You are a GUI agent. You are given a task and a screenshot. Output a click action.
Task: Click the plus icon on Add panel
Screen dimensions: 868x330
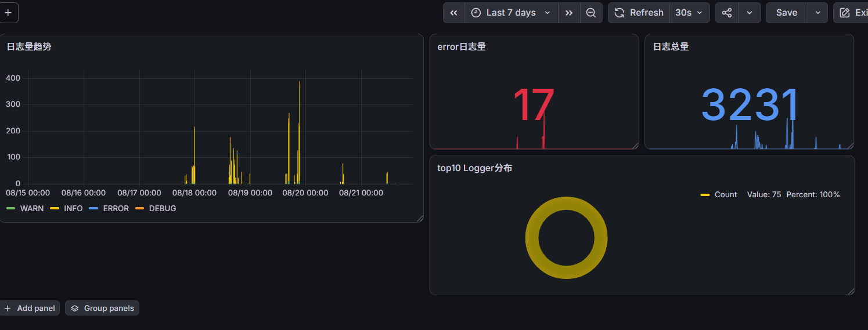pyautogui.click(x=8, y=308)
